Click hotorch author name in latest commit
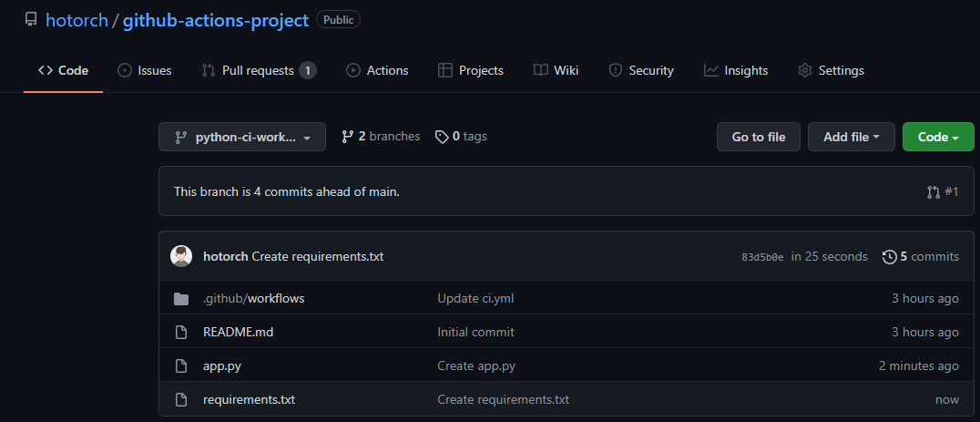Image resolution: width=980 pixels, height=422 pixels. (x=226, y=256)
